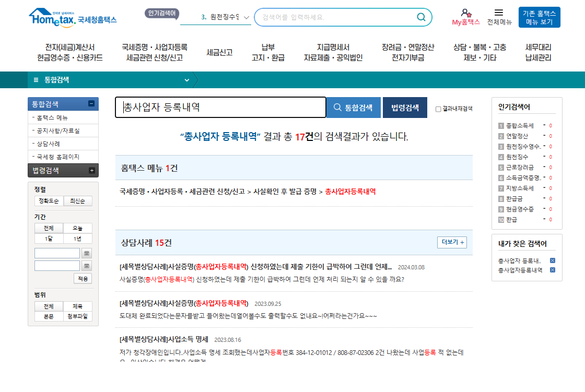Click the hamburger icon in the teal 통합검색 bar
This screenshot has height=392, width=585.
click(x=35, y=80)
